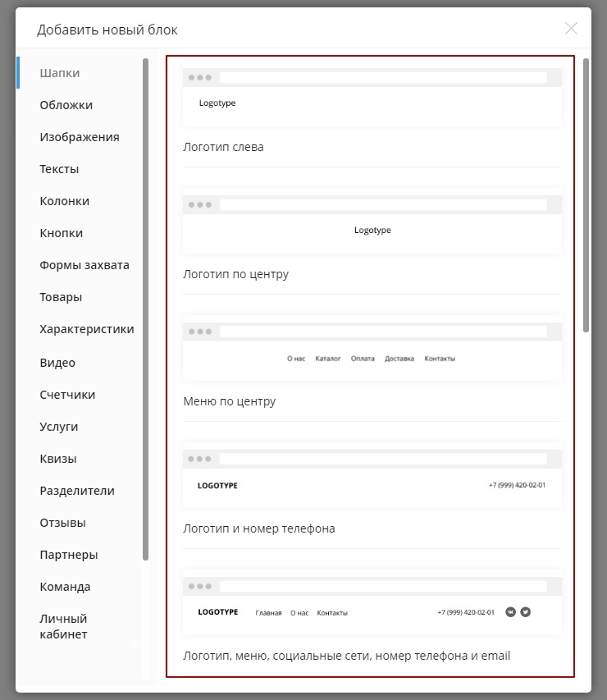The height and width of the screenshot is (700, 607).
Task: Go to Личный кабинет category
Action: (x=64, y=626)
